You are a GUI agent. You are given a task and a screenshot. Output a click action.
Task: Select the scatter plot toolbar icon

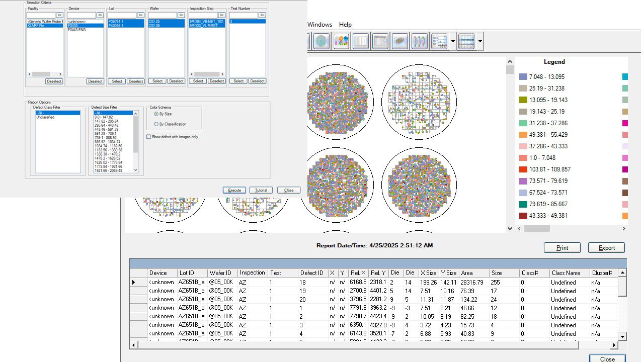point(400,41)
